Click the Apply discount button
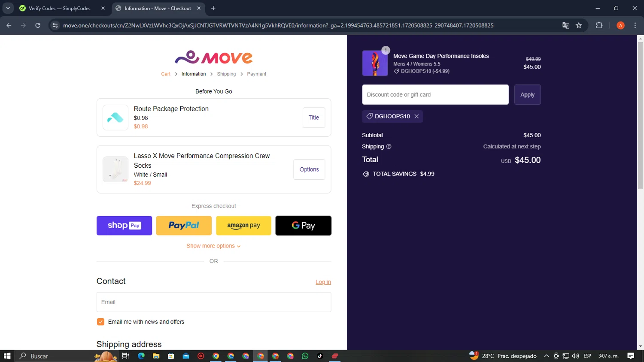This screenshot has width=644, height=362. 528,95
